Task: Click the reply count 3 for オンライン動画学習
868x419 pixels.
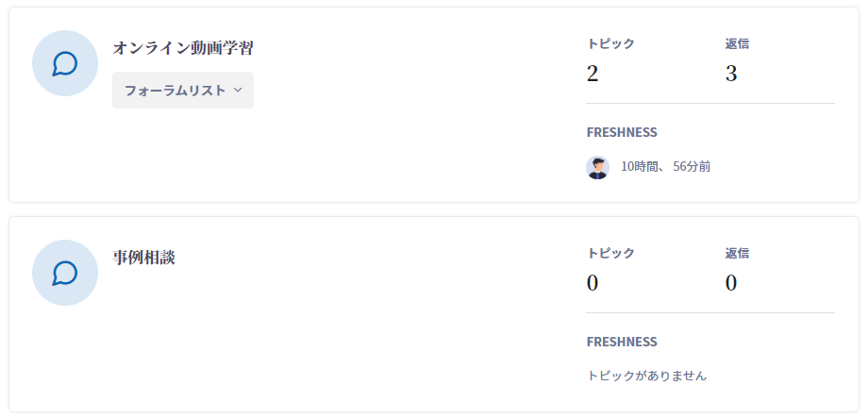Action: pyautogui.click(x=731, y=74)
